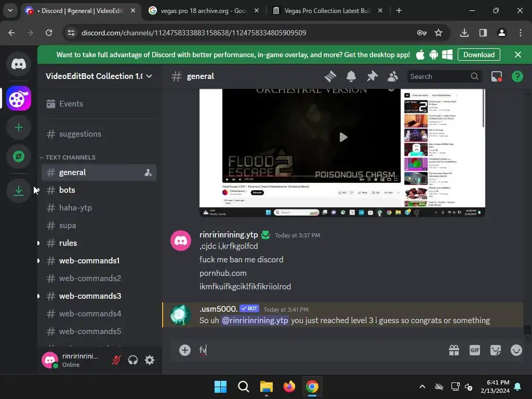
Task: Unmute the microphone in user panel
Action: click(x=116, y=360)
